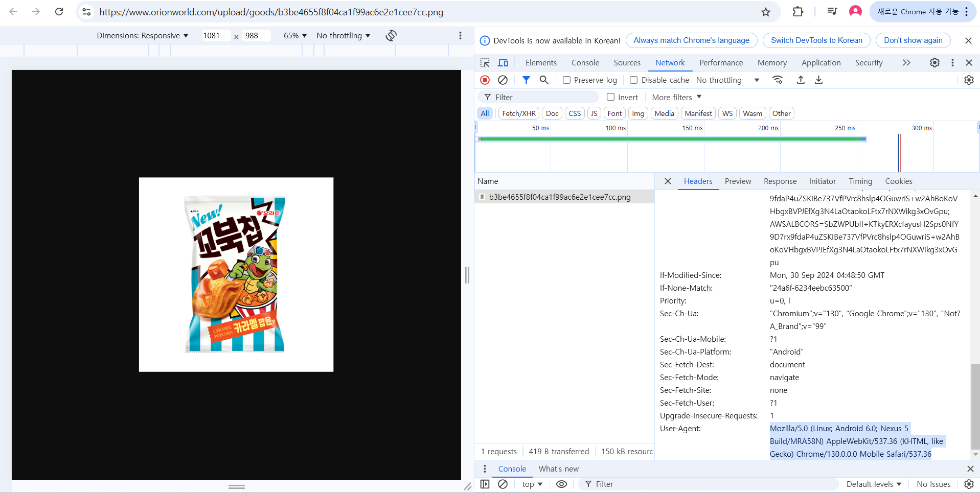Bookmark this page with the star icon
Image resolution: width=980 pixels, height=493 pixels.
[x=765, y=12]
